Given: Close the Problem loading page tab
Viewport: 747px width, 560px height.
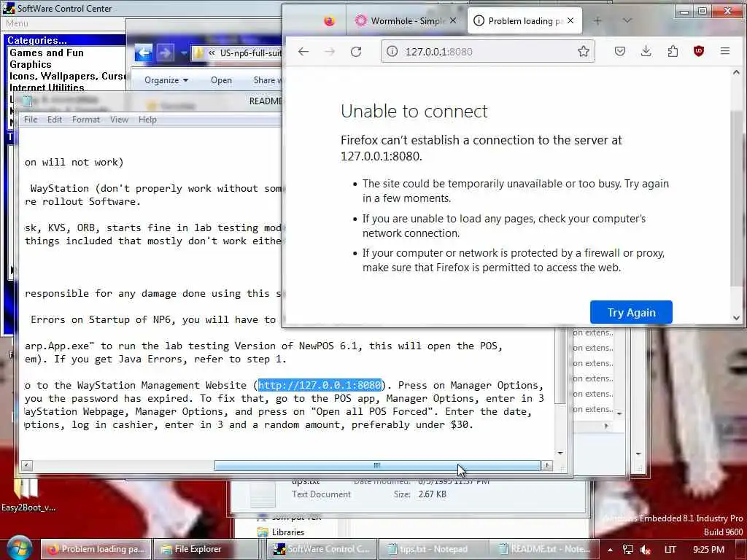Looking at the screenshot, I should (x=570, y=20).
